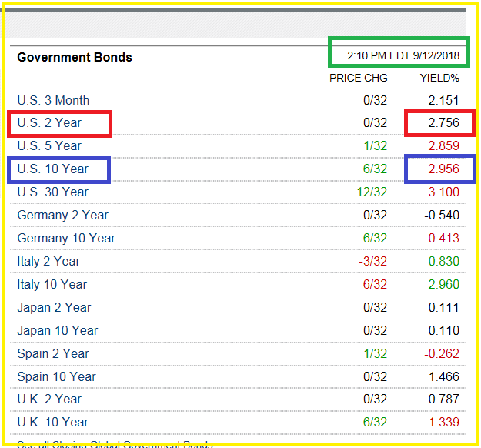Click the Italy 2 Year bond link
481x448 pixels.
48,261
